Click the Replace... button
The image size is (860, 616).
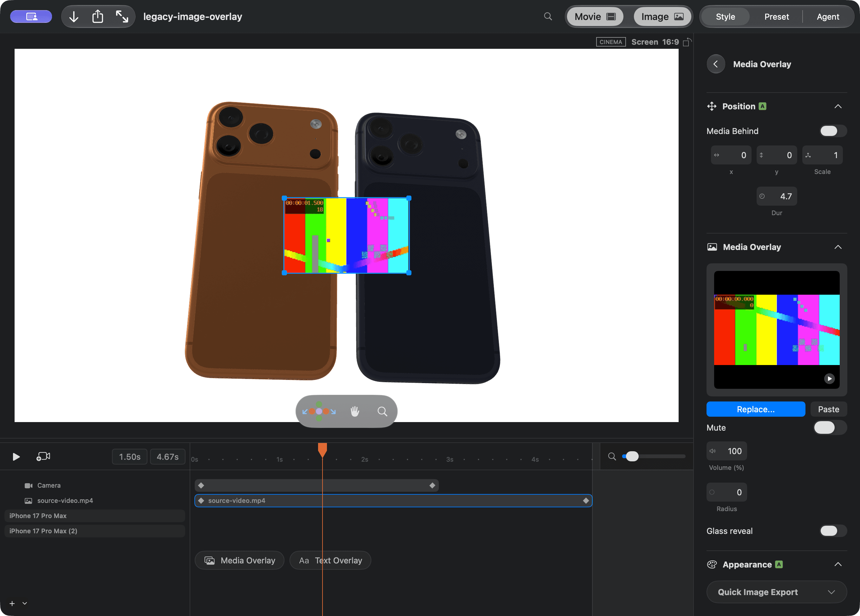pos(755,409)
